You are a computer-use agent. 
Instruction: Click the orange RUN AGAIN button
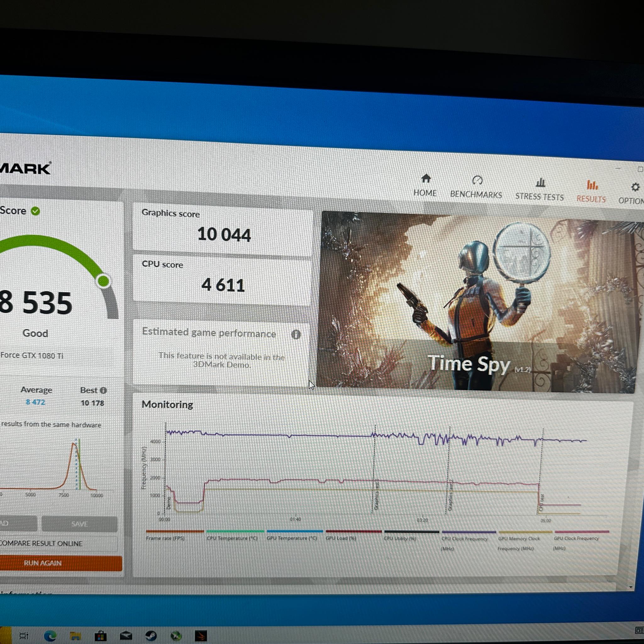click(x=61, y=563)
